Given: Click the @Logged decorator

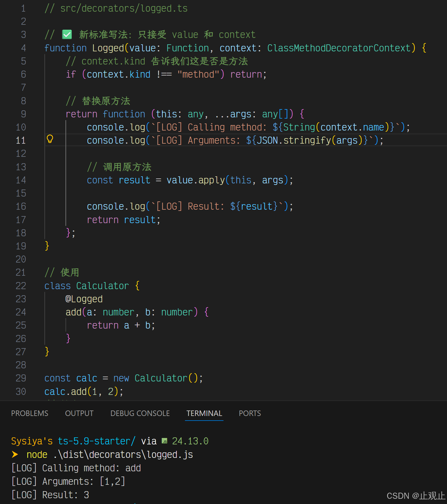Looking at the screenshot, I should coord(84,299).
